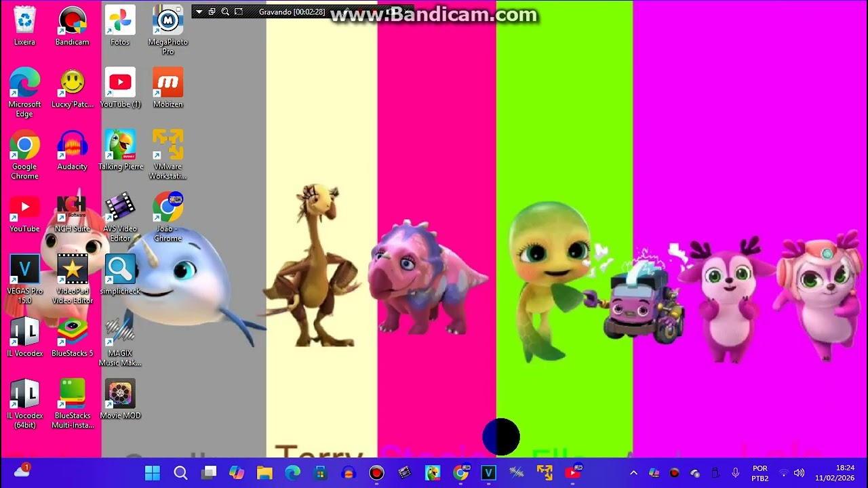
Task: Switch to Bandicam red record icon in taskbar
Action: (x=376, y=472)
